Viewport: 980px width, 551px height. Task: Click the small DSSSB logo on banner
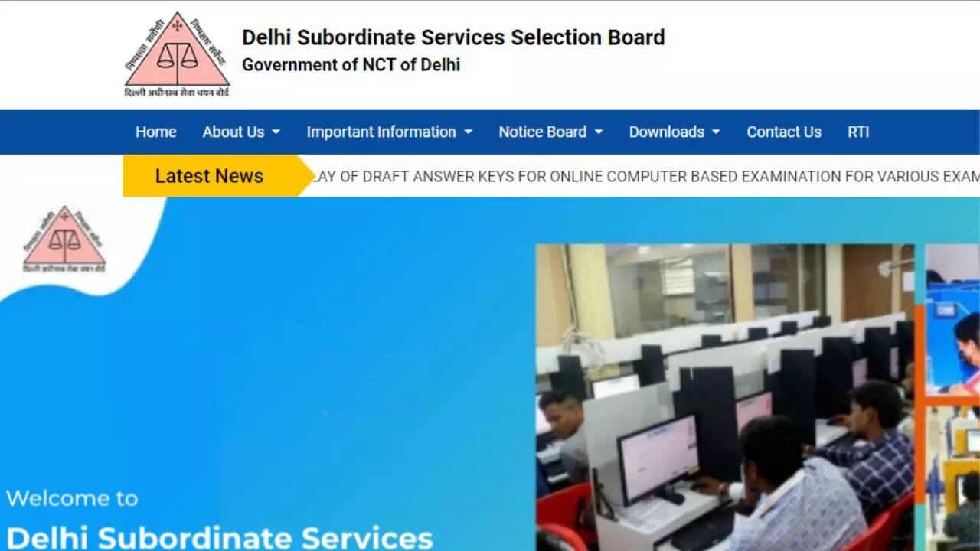64,240
